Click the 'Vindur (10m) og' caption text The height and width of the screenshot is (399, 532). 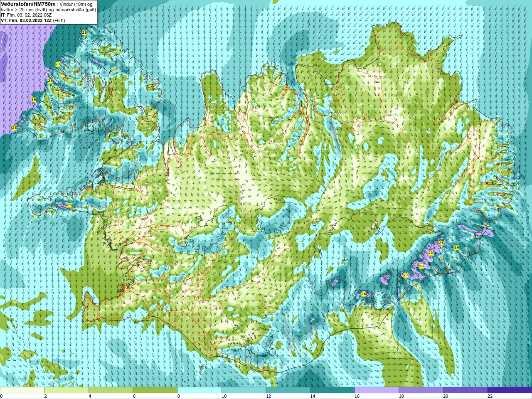77,4
